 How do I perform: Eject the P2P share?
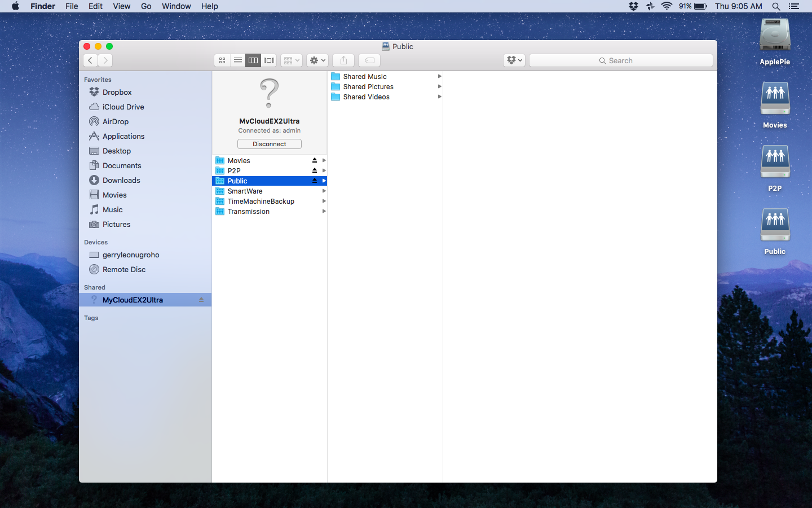[315, 170]
